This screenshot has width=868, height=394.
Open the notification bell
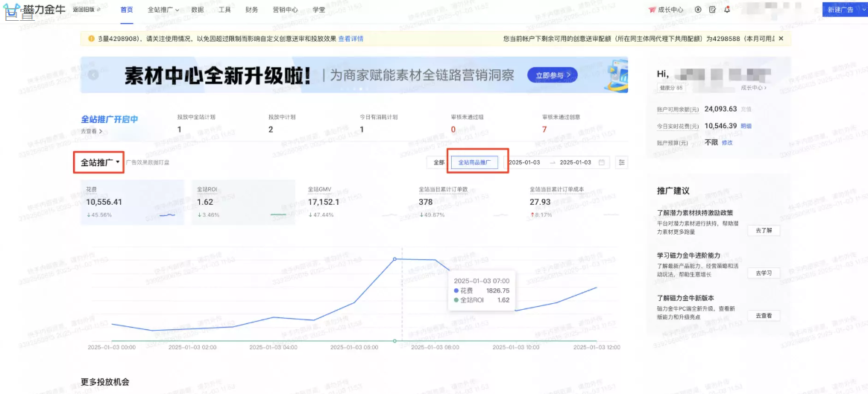pyautogui.click(x=727, y=10)
